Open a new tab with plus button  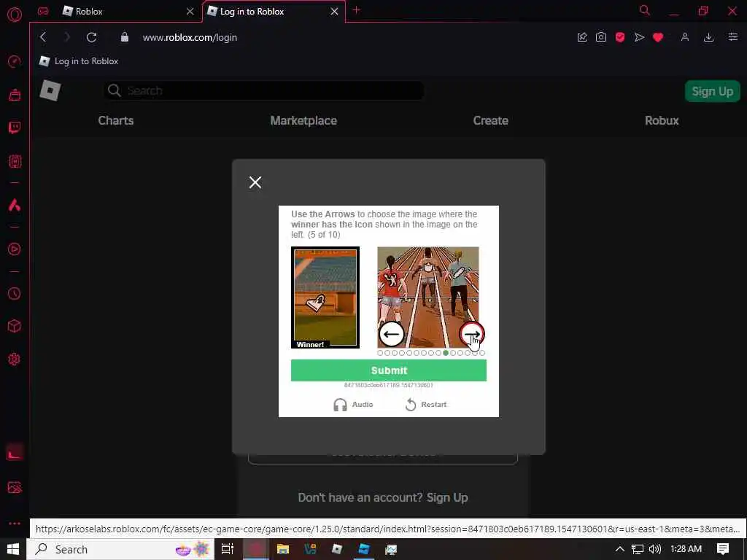[356, 10]
